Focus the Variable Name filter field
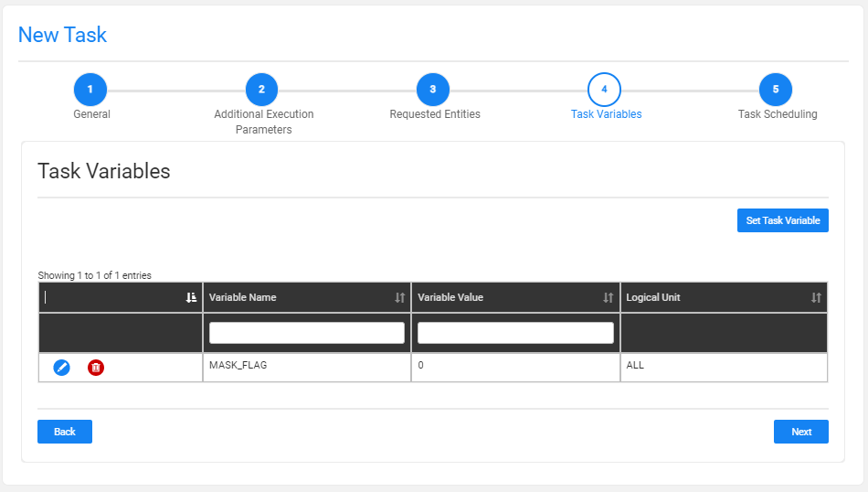 (307, 333)
